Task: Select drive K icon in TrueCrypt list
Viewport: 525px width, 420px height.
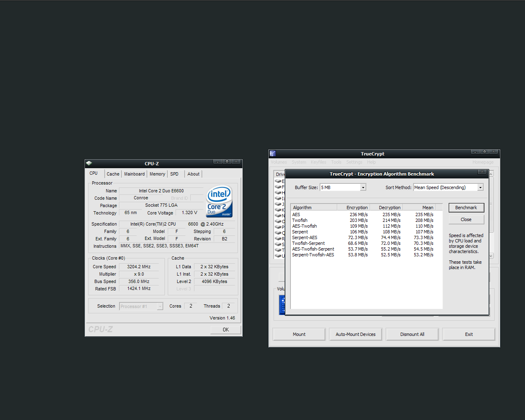Action: [x=278, y=210]
